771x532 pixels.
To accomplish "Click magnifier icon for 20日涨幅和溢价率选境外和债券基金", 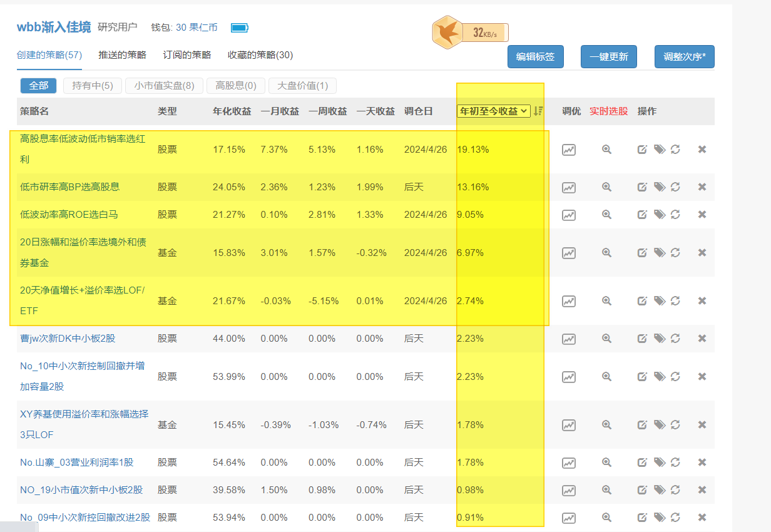I will click(606, 253).
